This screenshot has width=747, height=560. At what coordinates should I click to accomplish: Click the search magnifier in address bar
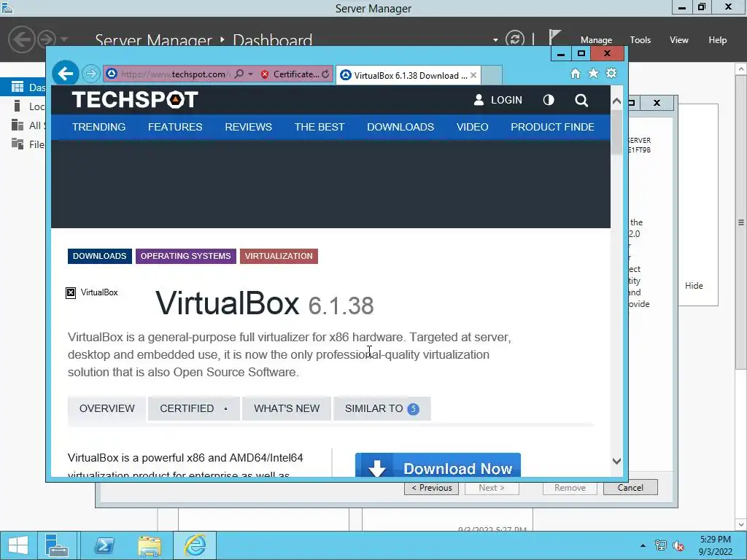[x=239, y=74]
